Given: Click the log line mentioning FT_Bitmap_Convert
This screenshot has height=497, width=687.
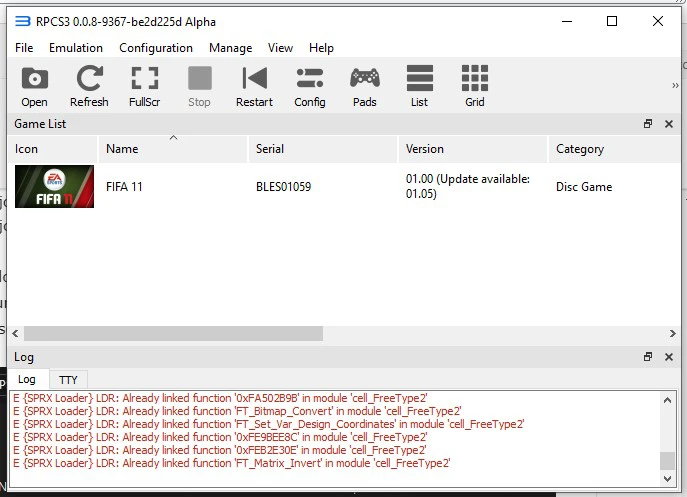Looking at the screenshot, I should pyautogui.click(x=237, y=411).
